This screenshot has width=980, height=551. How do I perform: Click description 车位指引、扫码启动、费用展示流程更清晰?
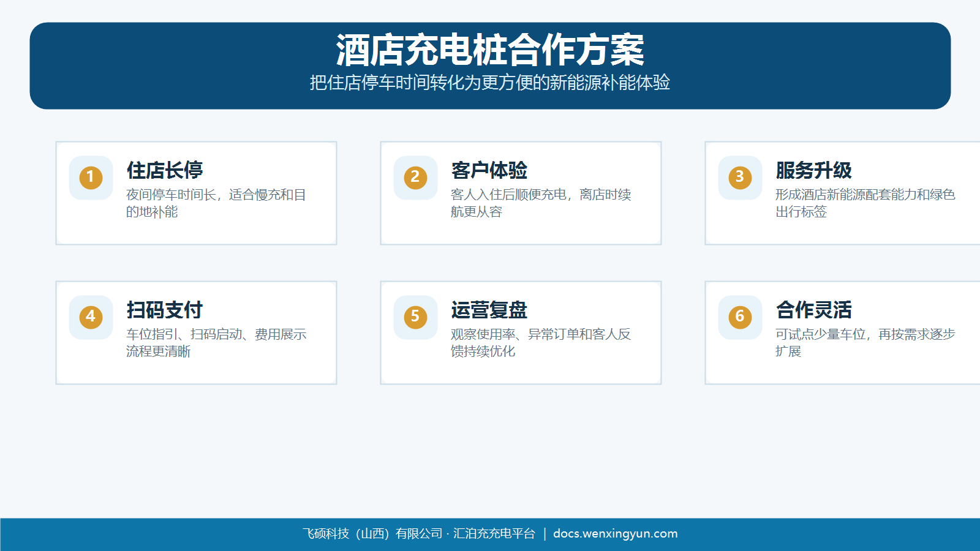tap(216, 343)
